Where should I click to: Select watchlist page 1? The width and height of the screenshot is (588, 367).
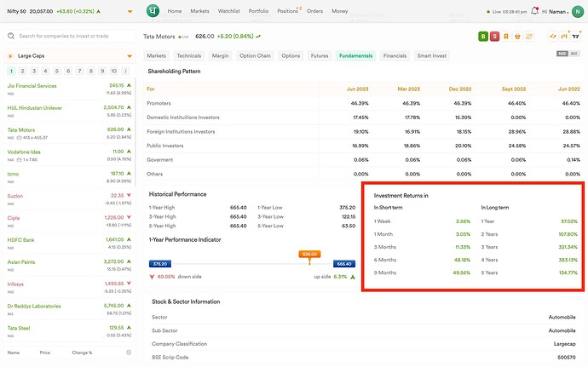click(x=11, y=71)
